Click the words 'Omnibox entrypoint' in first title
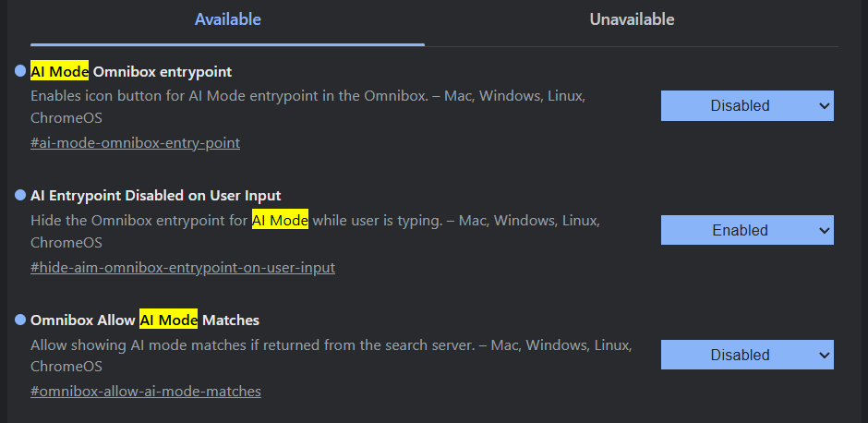The image size is (868, 423). coord(163,71)
